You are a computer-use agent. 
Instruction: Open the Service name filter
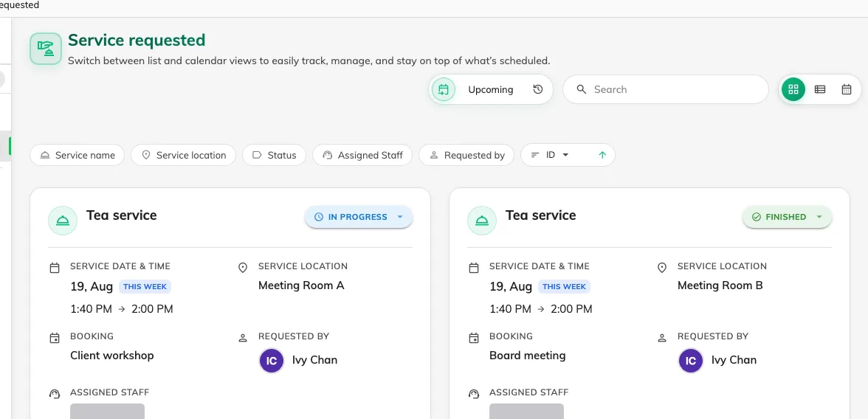click(x=77, y=155)
